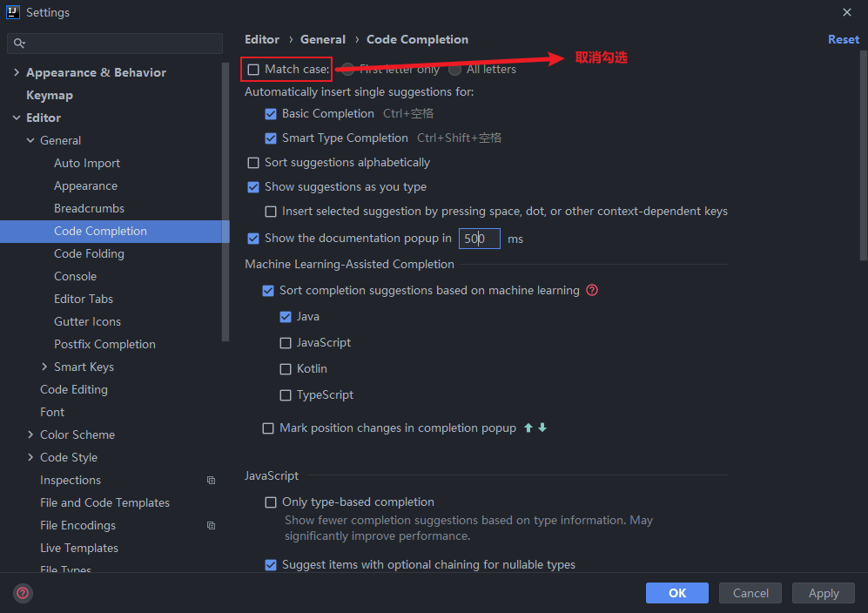
Task: Click the documentation popup delay field
Action: tap(480, 239)
